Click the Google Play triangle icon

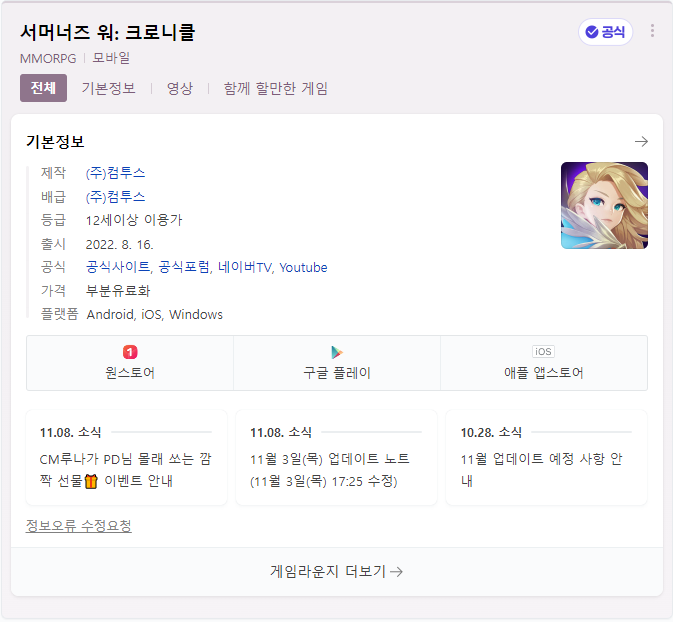click(x=337, y=352)
